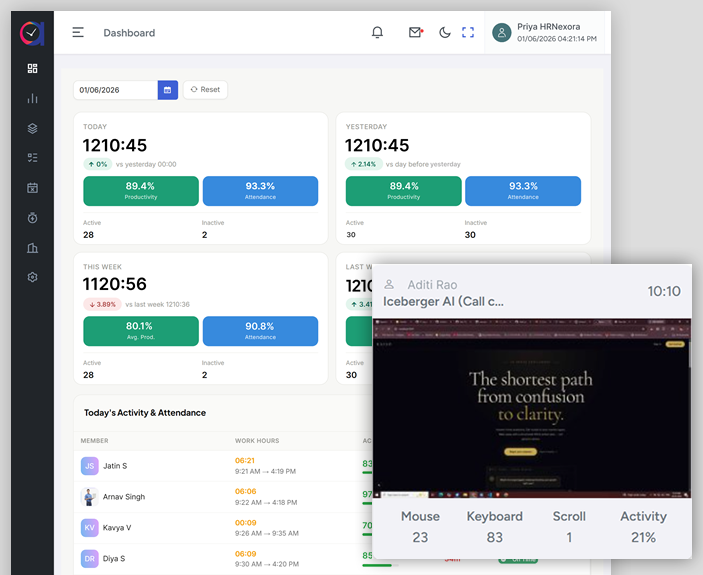Click Today's 93.3% Attendance tile
Viewport: 703px width, 575px height.
point(260,191)
